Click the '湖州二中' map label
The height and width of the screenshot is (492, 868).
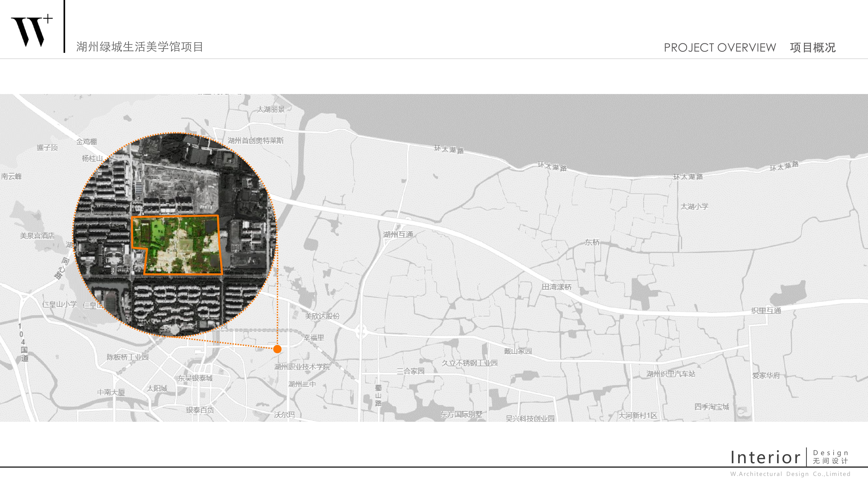(x=302, y=384)
